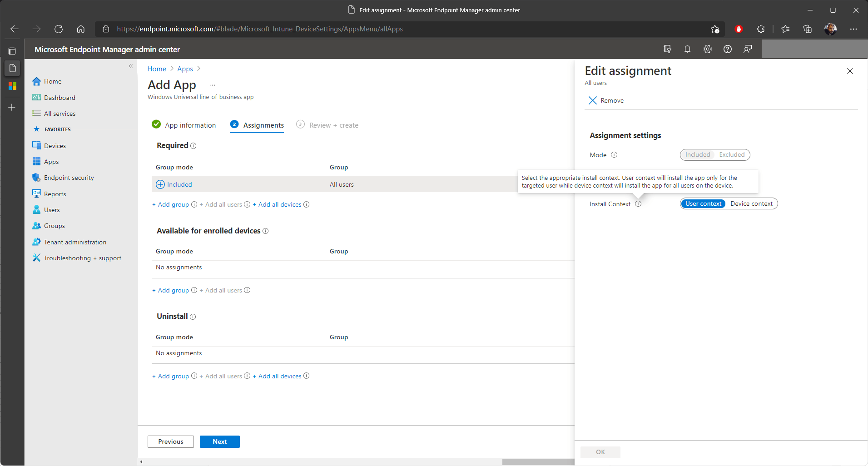Open Apps in the sidebar
The image size is (868, 466).
51,162
